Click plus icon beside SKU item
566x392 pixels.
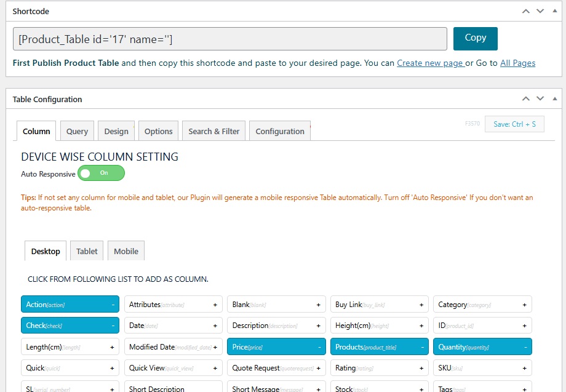[x=524, y=368]
